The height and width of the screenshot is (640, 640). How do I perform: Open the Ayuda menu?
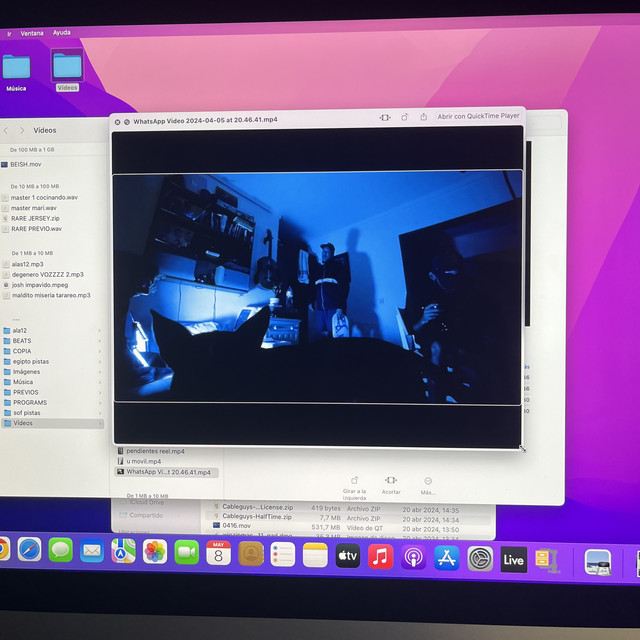tap(62, 33)
